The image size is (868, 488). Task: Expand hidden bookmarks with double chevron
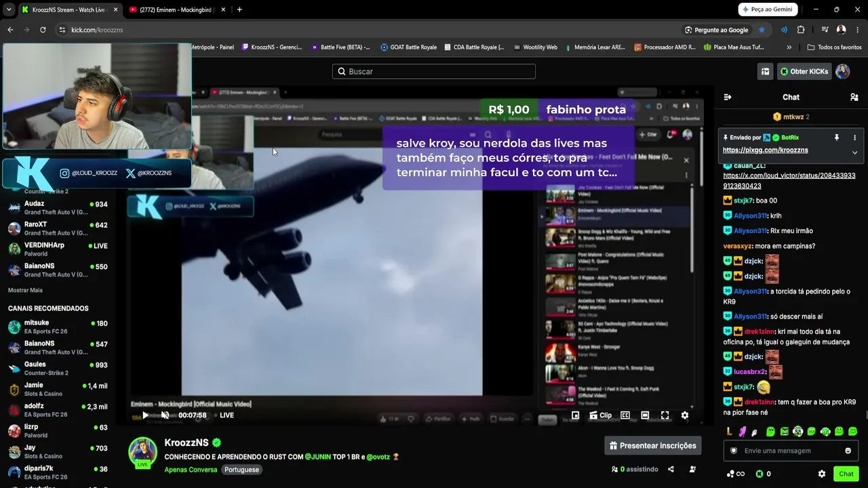pyautogui.click(x=789, y=47)
